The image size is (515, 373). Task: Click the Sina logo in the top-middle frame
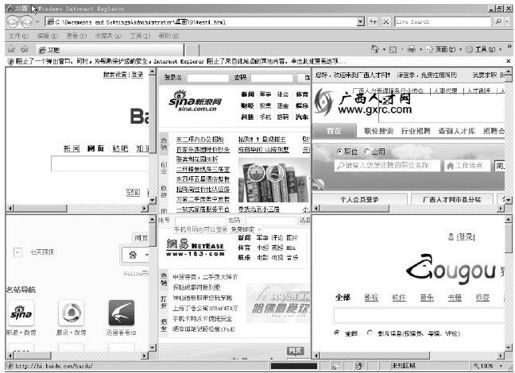(195, 100)
